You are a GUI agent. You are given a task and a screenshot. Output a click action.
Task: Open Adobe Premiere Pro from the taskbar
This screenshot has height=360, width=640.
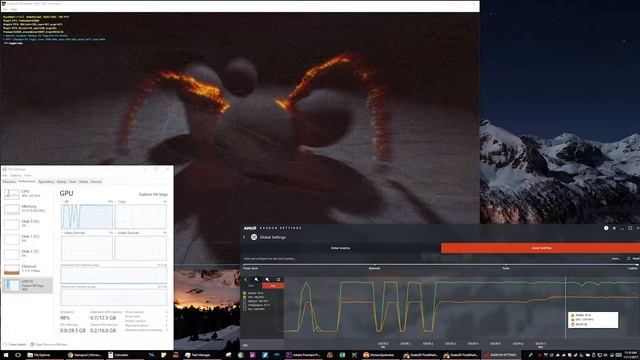coord(303,355)
